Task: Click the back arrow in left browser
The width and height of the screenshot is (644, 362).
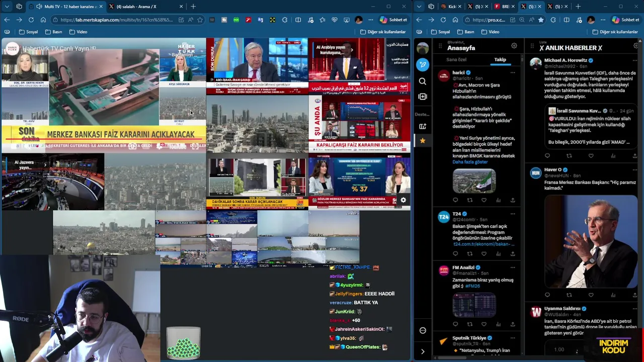Action: [7, 20]
